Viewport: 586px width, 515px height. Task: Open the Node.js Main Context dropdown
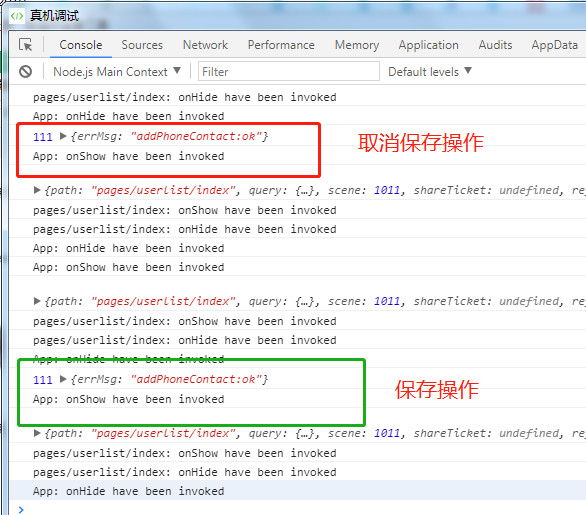tap(117, 71)
